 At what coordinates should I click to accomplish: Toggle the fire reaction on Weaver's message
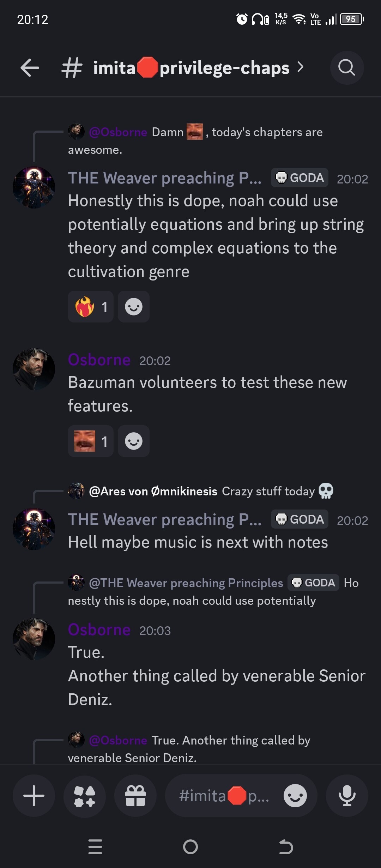point(91,307)
